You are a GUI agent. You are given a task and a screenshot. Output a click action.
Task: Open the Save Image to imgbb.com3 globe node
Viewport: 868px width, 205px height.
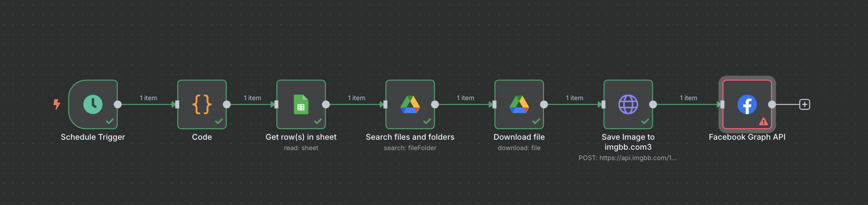pyautogui.click(x=628, y=104)
